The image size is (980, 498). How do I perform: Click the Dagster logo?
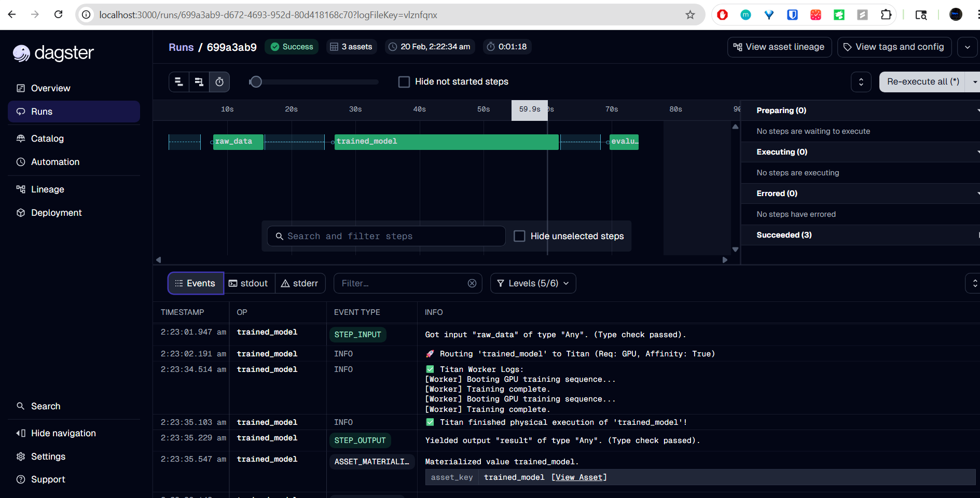coord(53,53)
